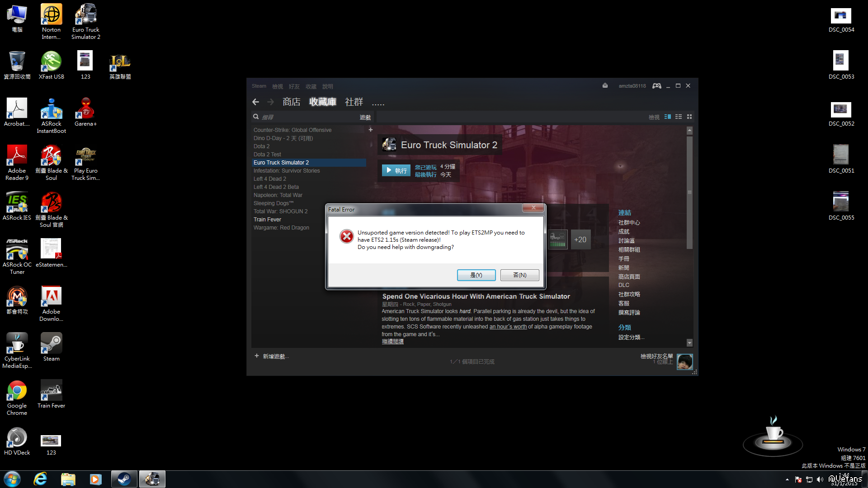Open the 遊戲 library filter dropdown
Viewport: 868px width, 488px height.
coord(365,117)
